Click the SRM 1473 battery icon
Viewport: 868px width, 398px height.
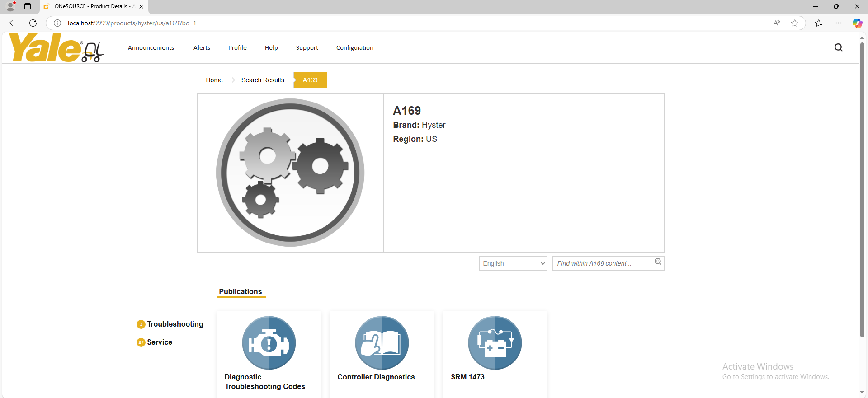point(495,343)
